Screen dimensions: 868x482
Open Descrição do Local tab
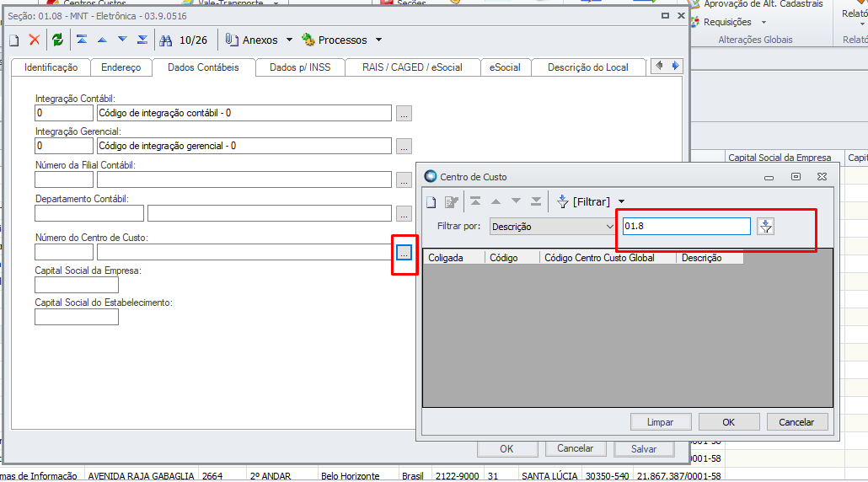(588, 67)
